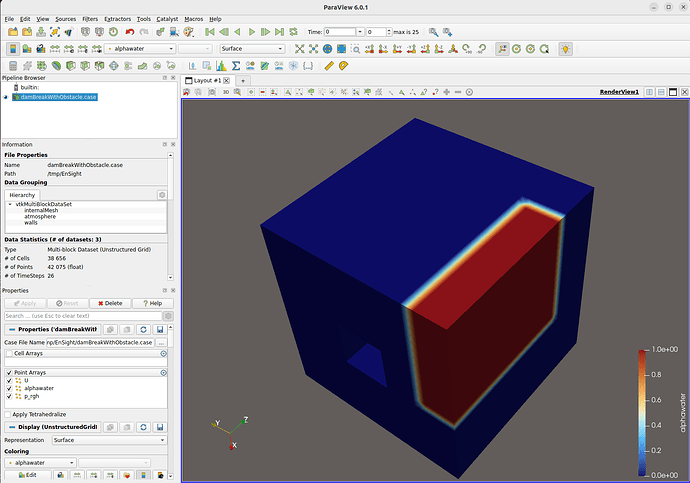Open the Surface representation dropdown in toolbar
Screen dimensions: 690x483
252,49
